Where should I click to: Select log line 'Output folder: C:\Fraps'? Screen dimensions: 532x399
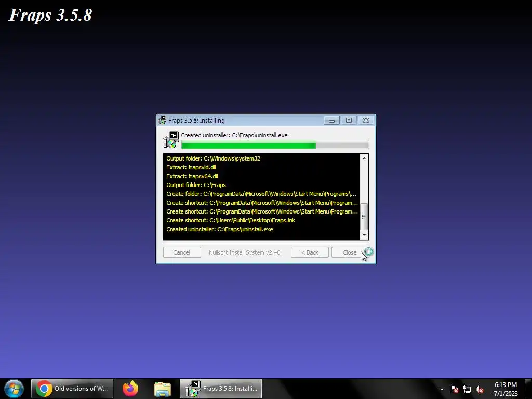tap(196, 185)
